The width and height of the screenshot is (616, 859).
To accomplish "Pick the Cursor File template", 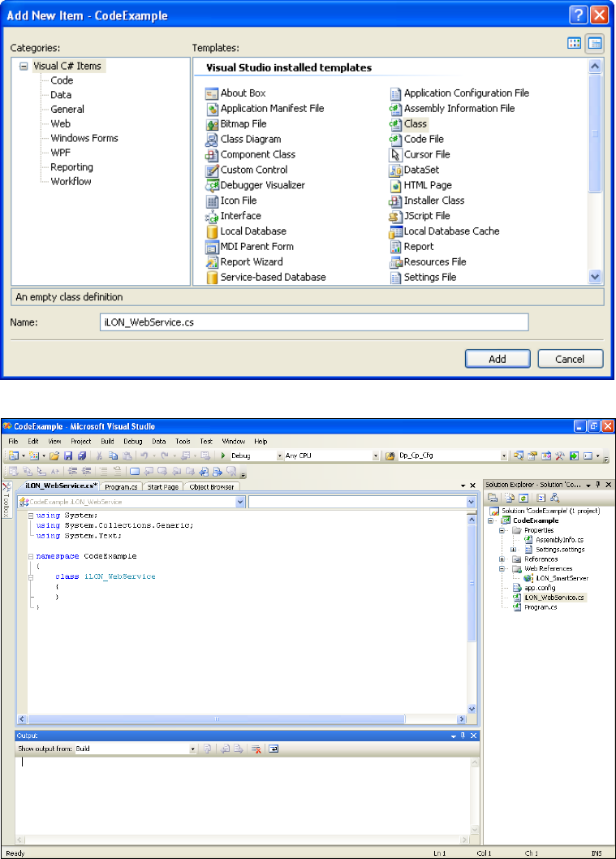I will (420, 154).
